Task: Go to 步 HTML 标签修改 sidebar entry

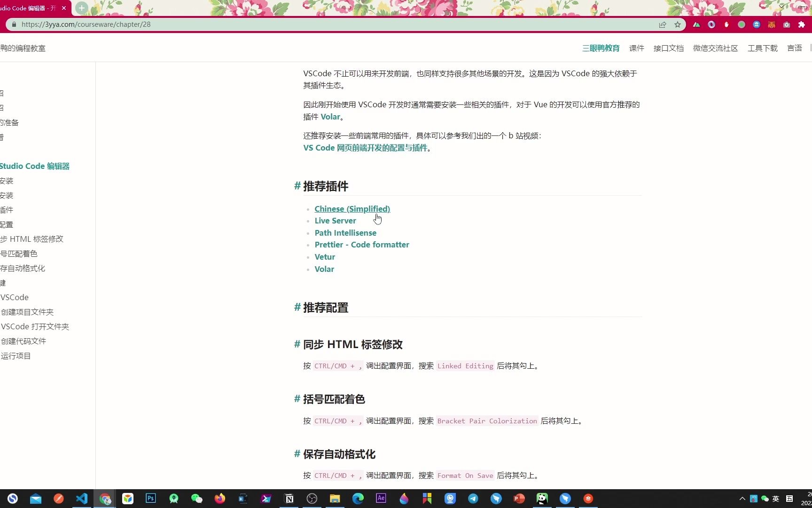Action: pyautogui.click(x=31, y=239)
